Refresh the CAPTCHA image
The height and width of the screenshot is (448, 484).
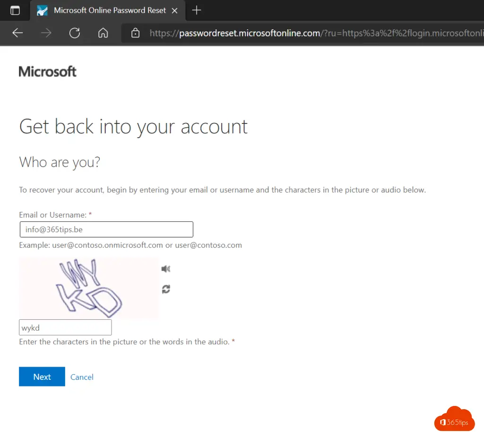click(x=166, y=289)
